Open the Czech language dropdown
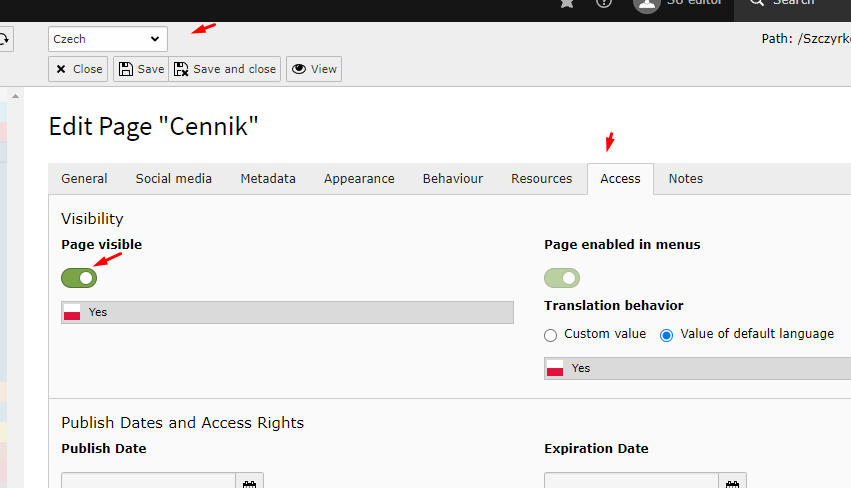851x488 pixels. click(x=108, y=39)
